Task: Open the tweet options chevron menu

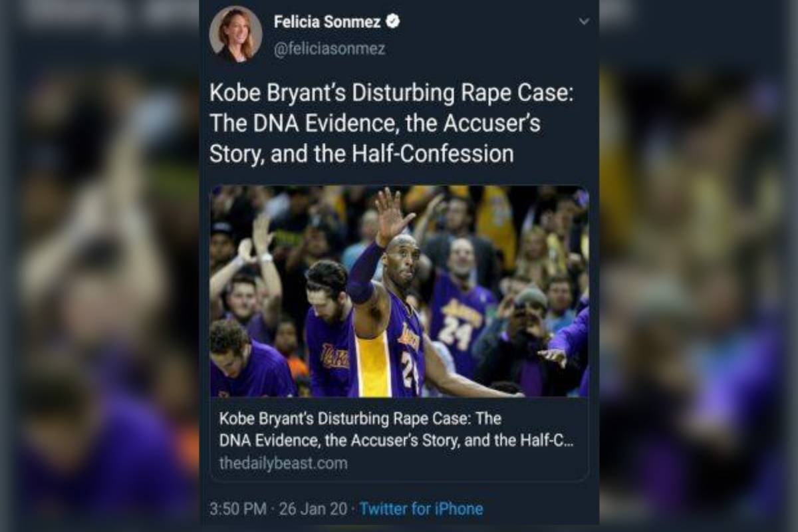Action: (x=584, y=22)
